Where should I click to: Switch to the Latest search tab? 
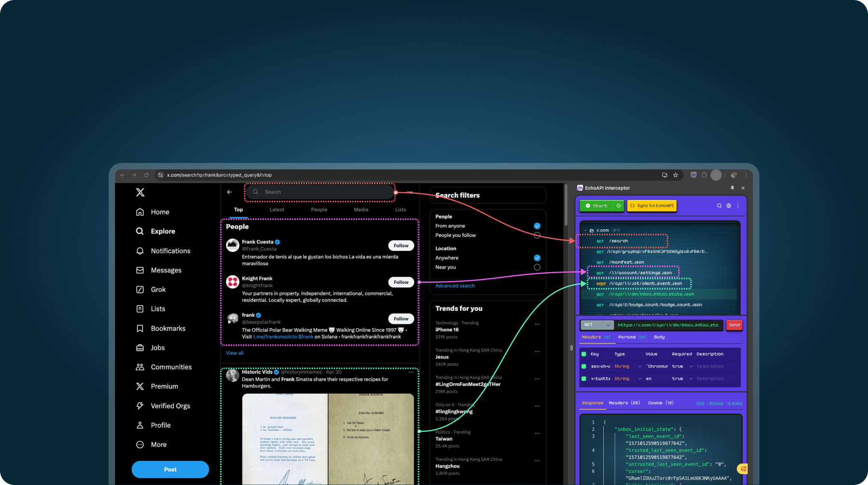(x=277, y=209)
